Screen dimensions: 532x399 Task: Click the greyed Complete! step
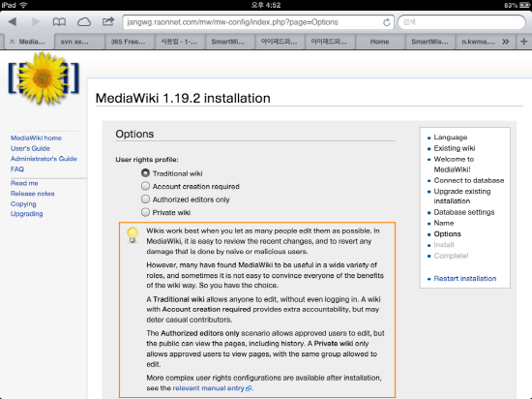451,256
